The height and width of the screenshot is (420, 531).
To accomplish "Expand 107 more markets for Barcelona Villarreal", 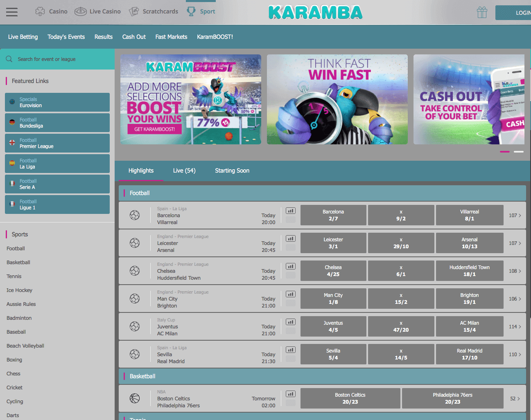I will (x=515, y=216).
